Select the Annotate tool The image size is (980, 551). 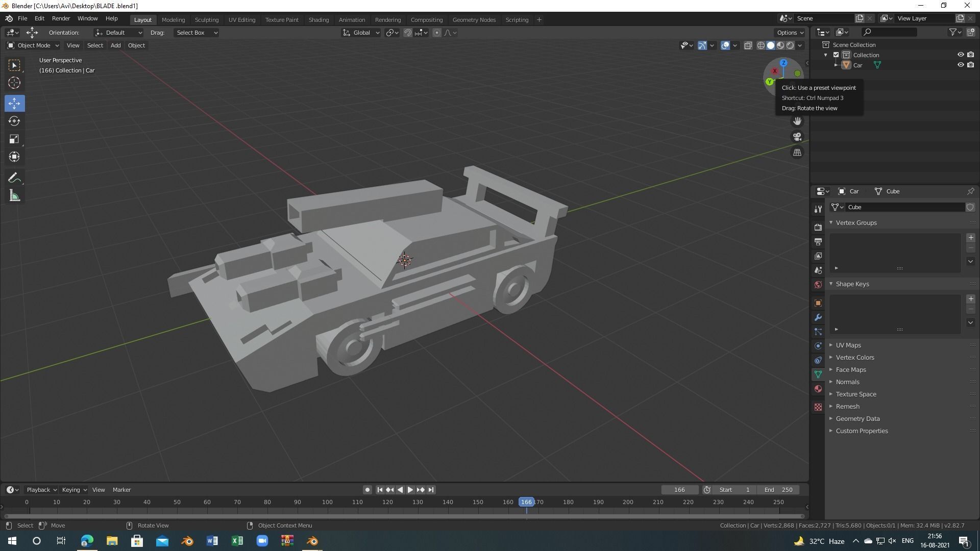point(14,178)
